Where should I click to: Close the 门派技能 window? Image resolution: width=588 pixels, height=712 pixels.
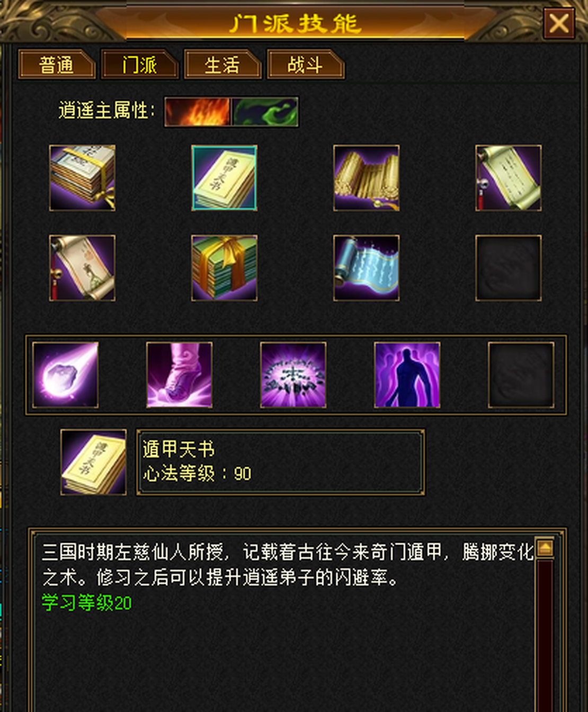click(559, 23)
